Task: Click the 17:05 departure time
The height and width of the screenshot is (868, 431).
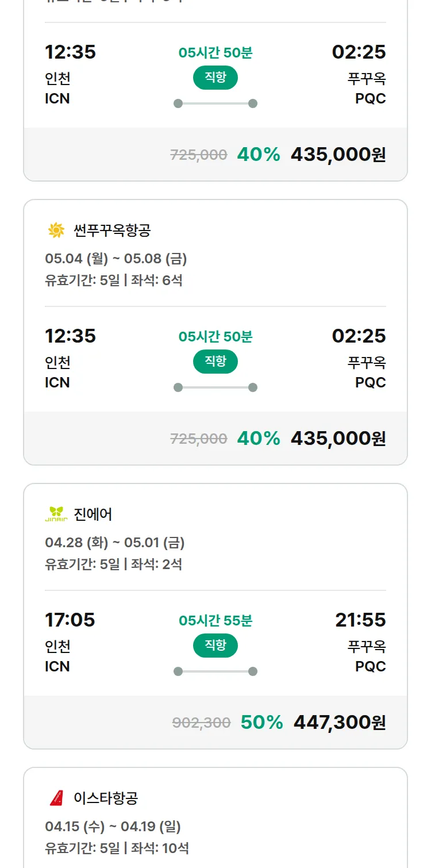Action: (70, 620)
